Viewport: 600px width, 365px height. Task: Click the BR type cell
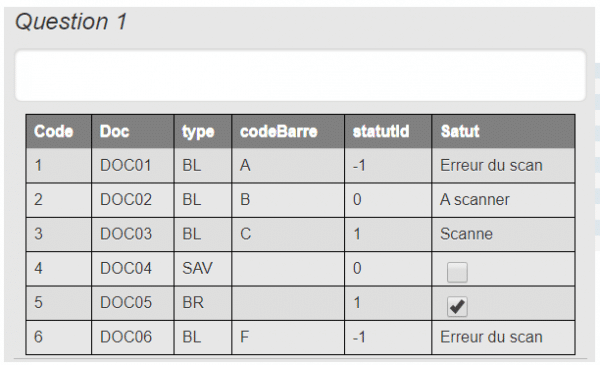(202, 303)
